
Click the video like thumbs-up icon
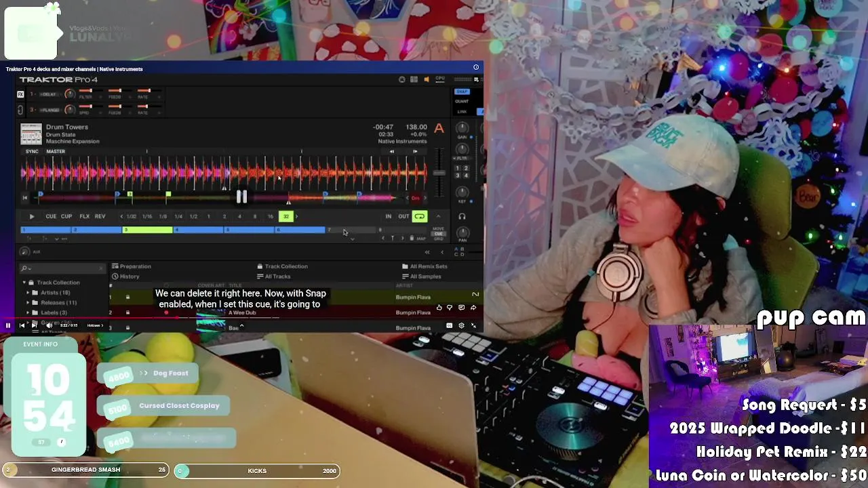pyautogui.click(x=439, y=308)
